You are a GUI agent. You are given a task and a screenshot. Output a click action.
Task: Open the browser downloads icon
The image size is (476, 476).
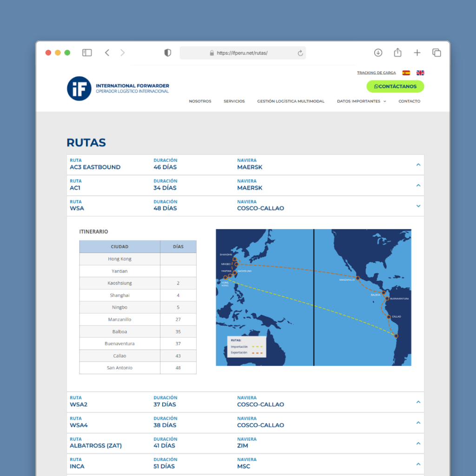click(x=378, y=53)
